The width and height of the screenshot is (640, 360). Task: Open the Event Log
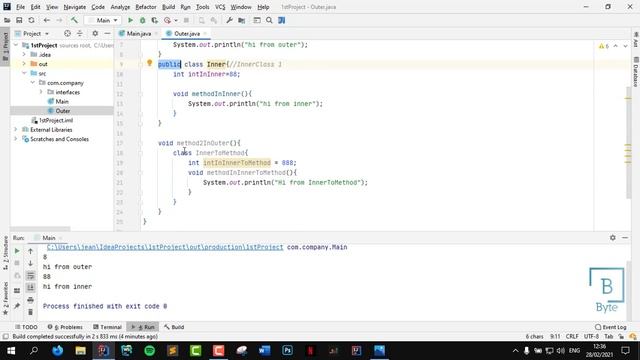tap(611, 327)
